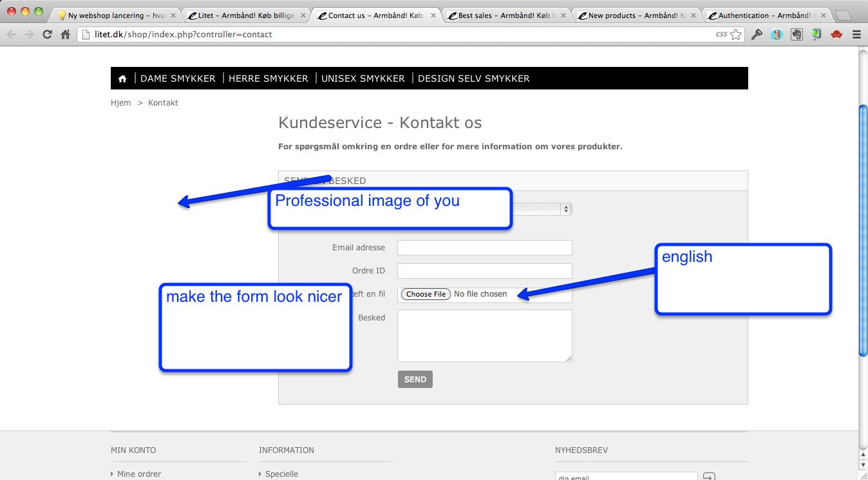Click into the Email adresse field
This screenshot has height=480, width=868.
pyautogui.click(x=484, y=248)
